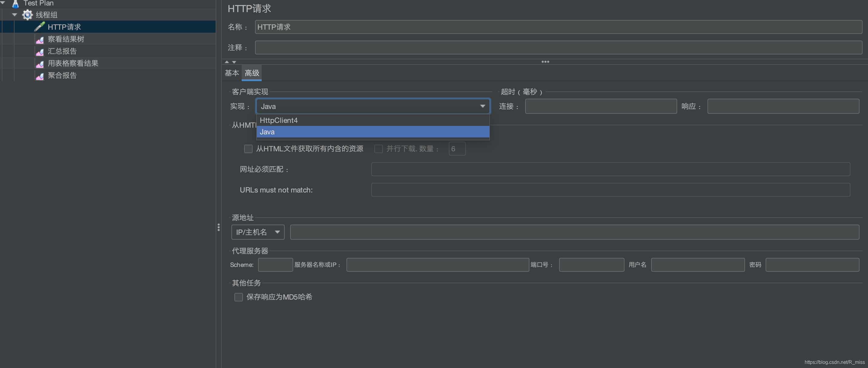Screen dimensions: 868x368
Task: Switch to the 高级 tab
Action: click(252, 73)
